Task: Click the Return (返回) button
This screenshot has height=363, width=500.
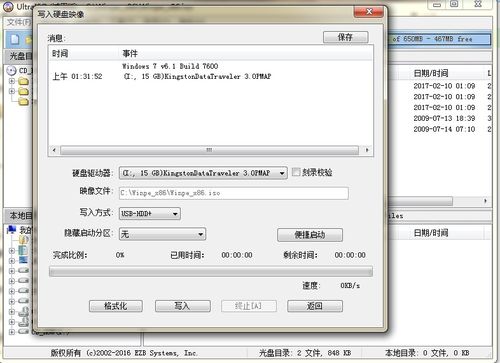Action: 315,306
